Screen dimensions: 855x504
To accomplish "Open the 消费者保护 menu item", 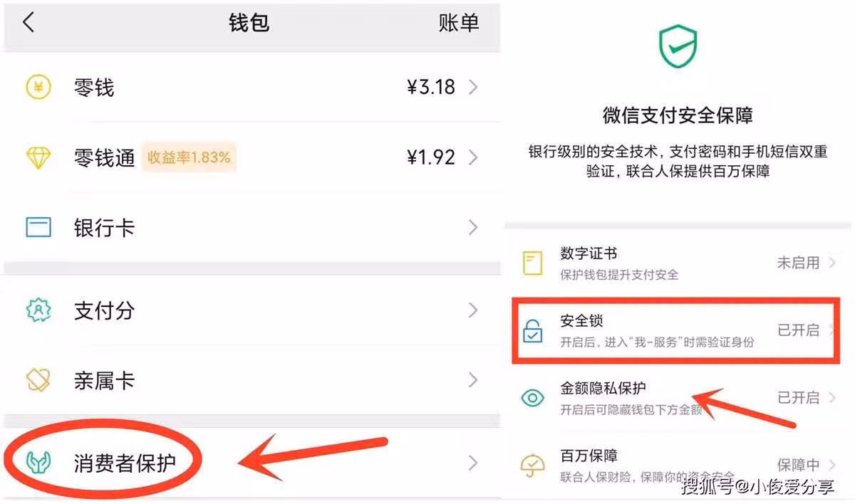I will [125, 463].
